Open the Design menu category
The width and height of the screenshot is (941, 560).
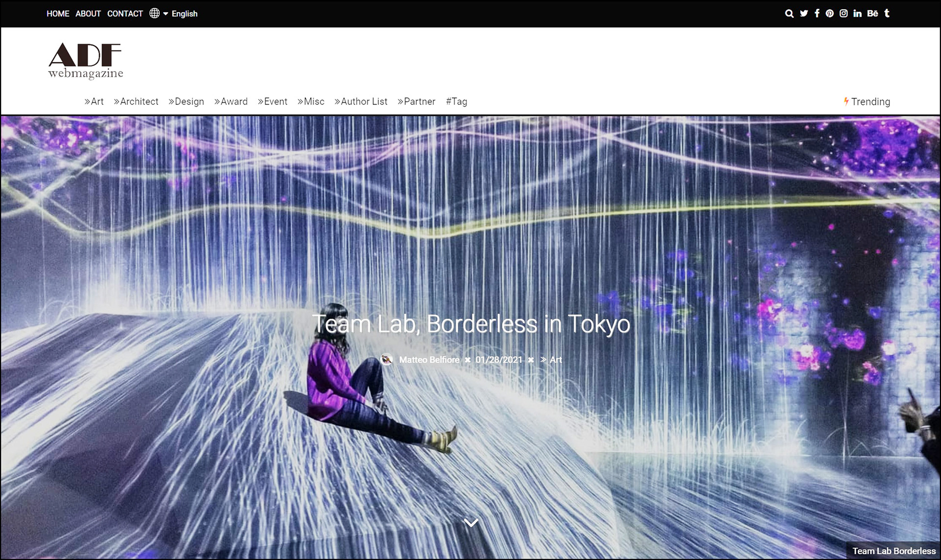coord(186,101)
